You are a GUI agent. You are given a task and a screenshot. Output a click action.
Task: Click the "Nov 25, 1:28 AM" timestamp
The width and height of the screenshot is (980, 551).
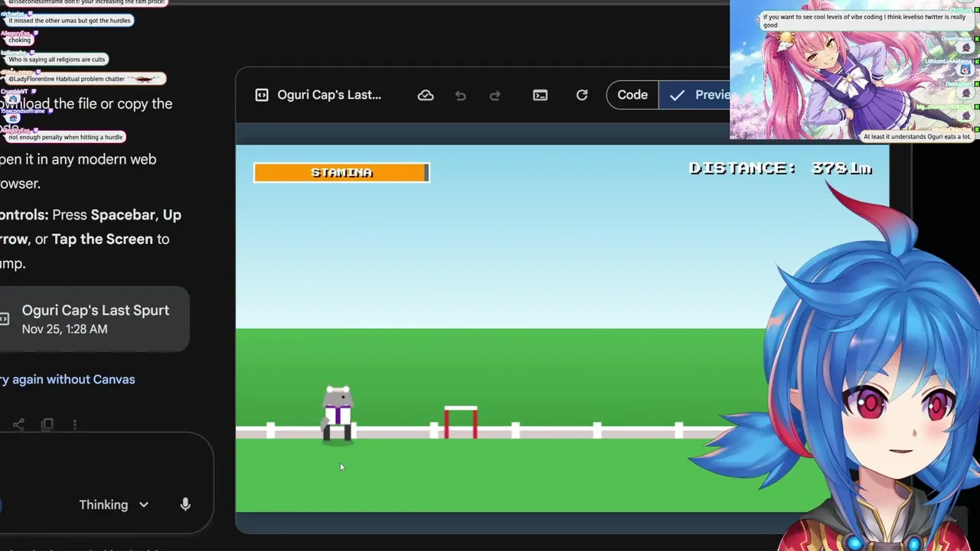64,329
